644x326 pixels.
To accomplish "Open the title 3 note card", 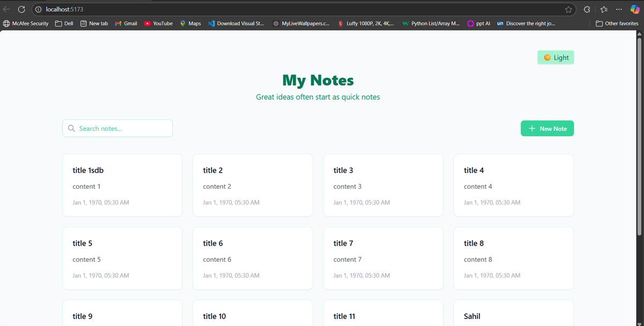I will [x=383, y=186].
